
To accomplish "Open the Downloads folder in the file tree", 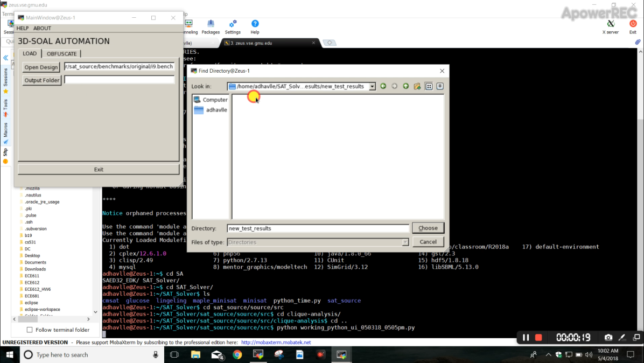I will tap(36, 269).
